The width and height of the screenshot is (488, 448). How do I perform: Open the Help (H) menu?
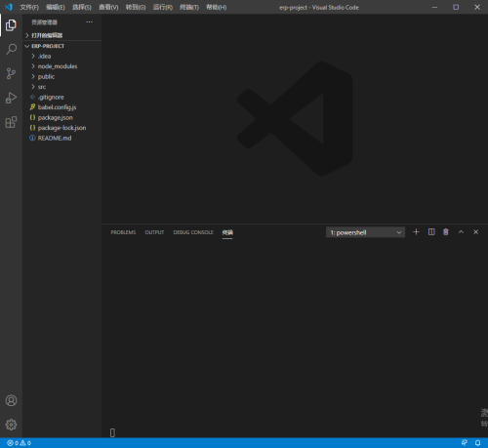(x=216, y=7)
